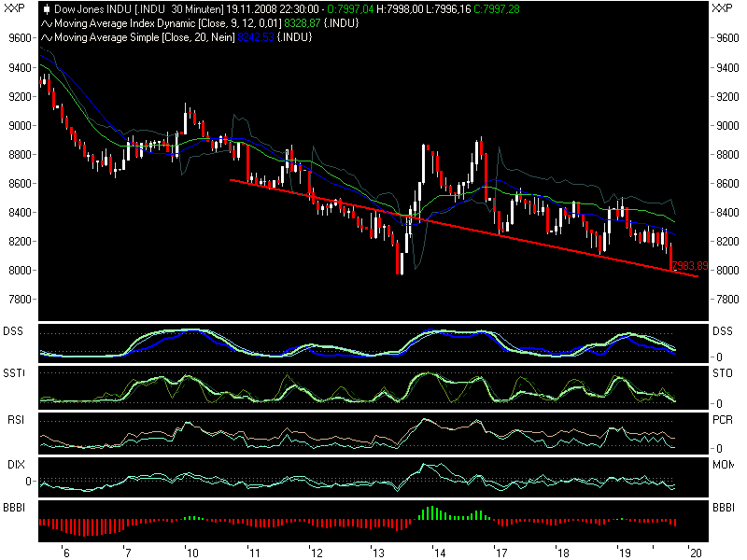
Task: Click the left DSS indicator label
Action: tap(13, 331)
